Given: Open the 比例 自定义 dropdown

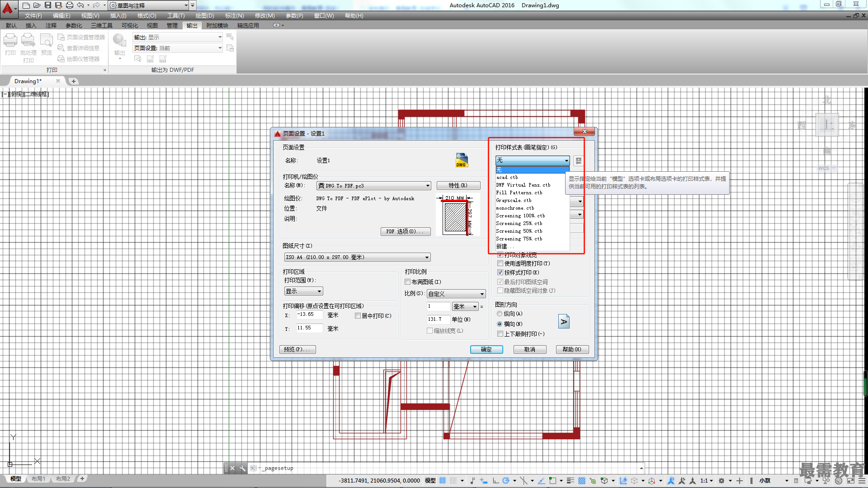Looking at the screenshot, I should pos(456,294).
